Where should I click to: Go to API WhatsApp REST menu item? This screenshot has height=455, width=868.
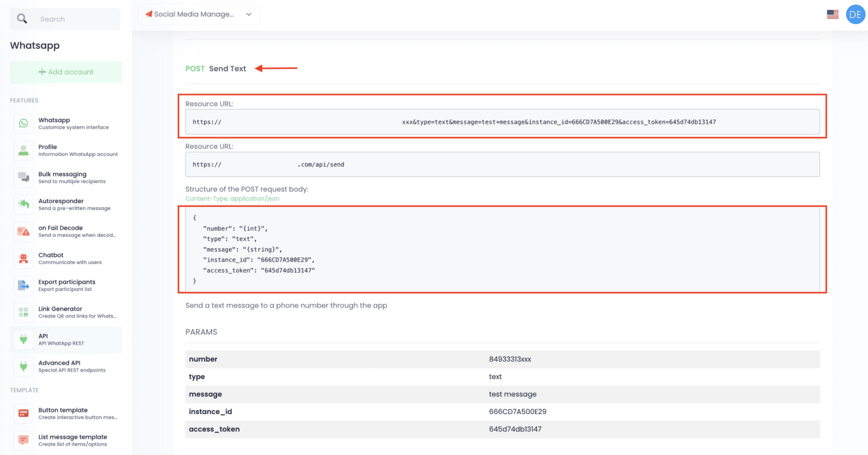[x=66, y=339]
